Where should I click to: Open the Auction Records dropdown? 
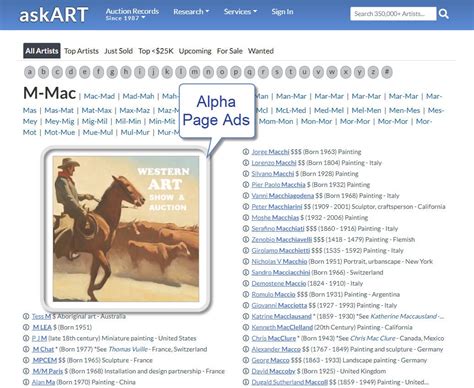click(x=132, y=14)
